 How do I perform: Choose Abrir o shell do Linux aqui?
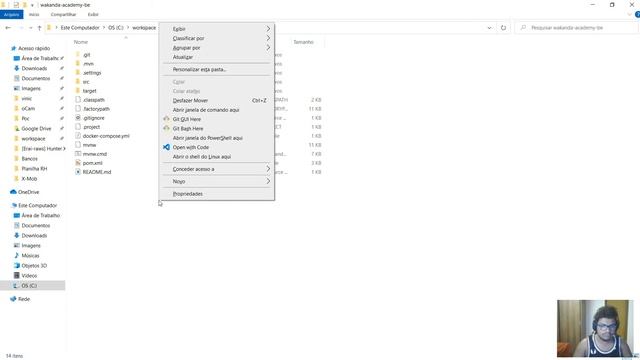coord(216,157)
